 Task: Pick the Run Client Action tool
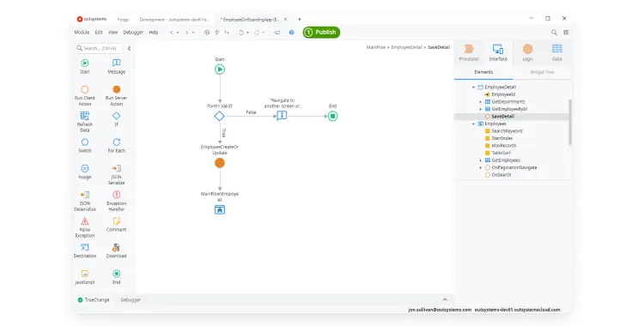coord(85,96)
